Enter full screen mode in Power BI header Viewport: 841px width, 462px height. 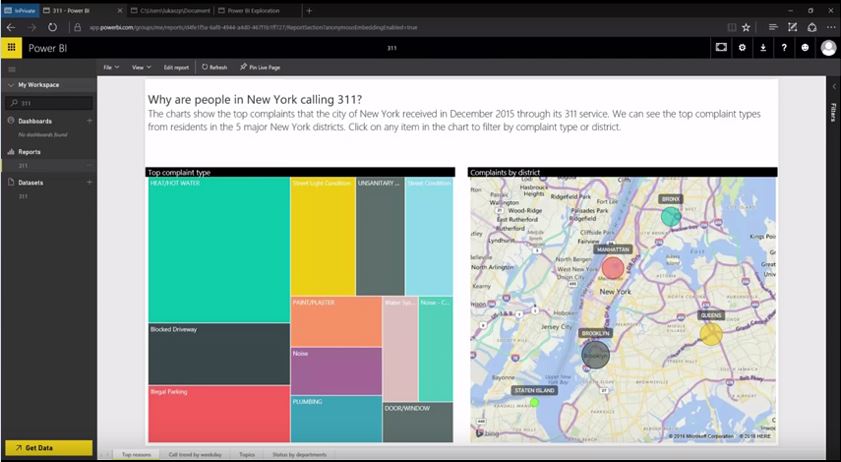coord(721,48)
